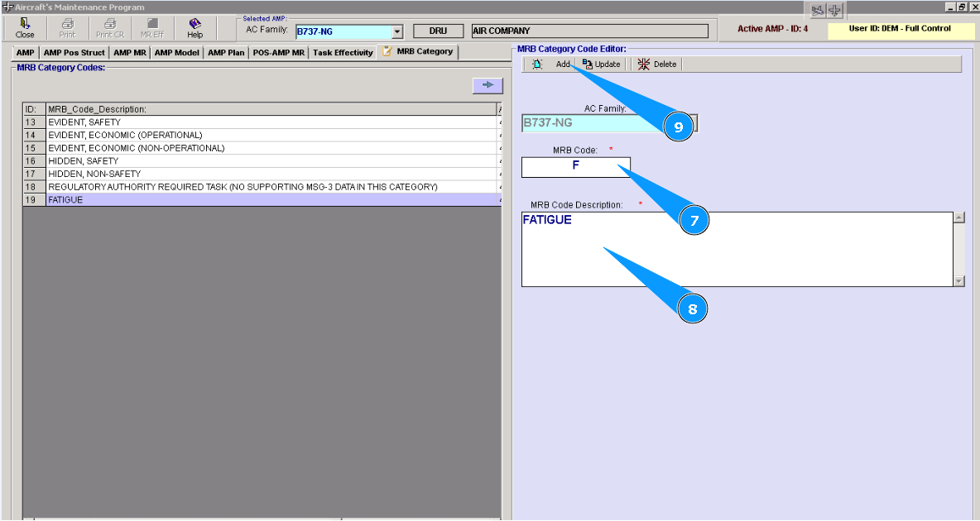Open the AC Family dropdown in Selected AMP
This screenshot has width=980, height=521.
tap(397, 31)
